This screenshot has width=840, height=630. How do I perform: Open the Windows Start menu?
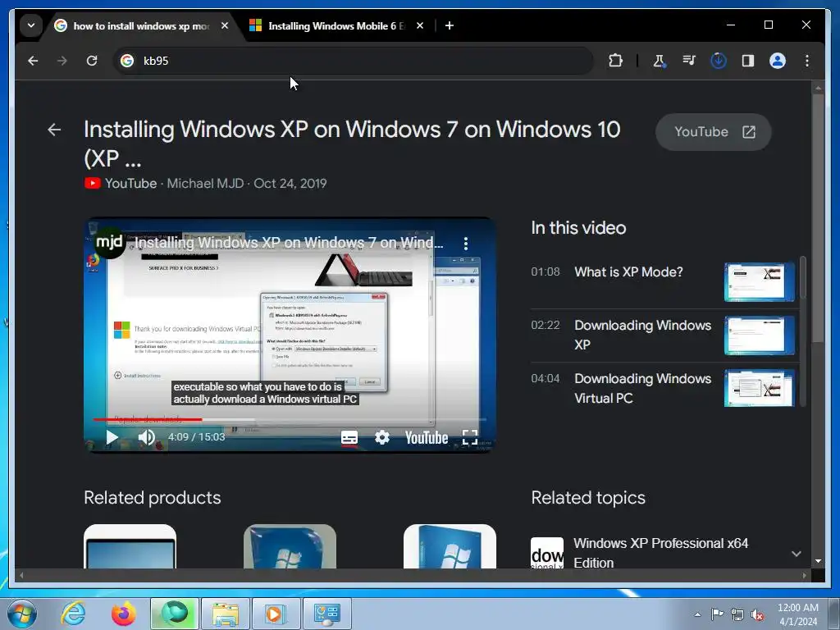pos(21,614)
